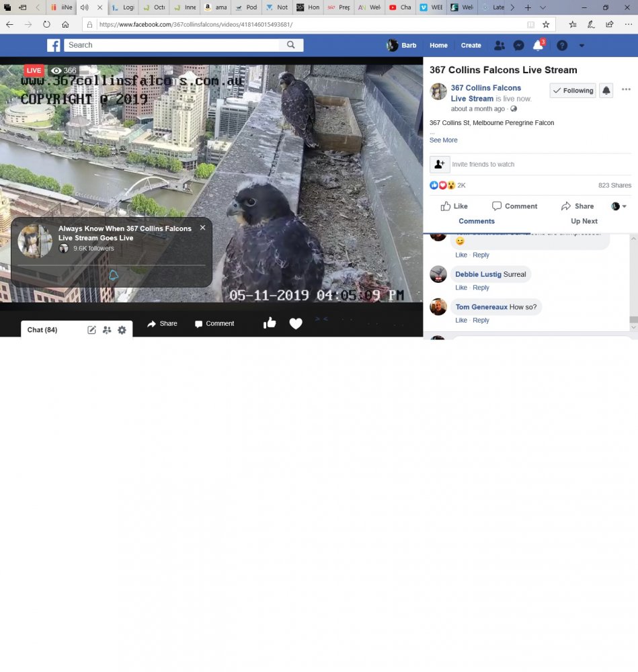Toggle the Following button for the page
This screenshot has height=672, width=638.
tap(573, 91)
